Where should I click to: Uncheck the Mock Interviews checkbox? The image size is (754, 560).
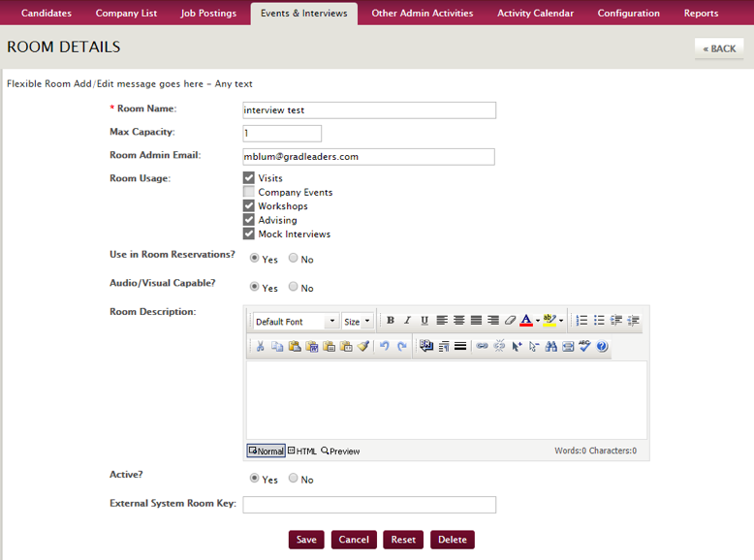pyautogui.click(x=249, y=233)
